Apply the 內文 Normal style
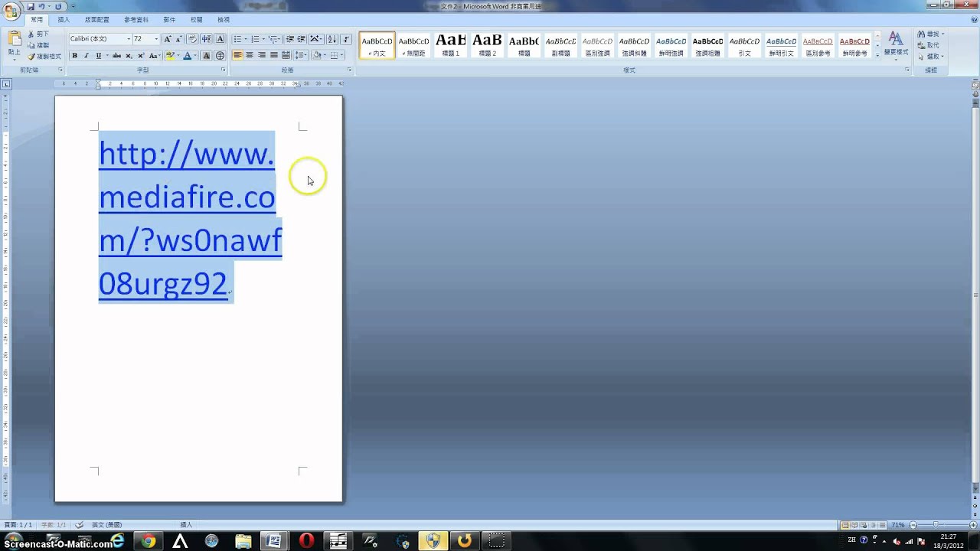This screenshot has width=980, height=551. tap(377, 45)
